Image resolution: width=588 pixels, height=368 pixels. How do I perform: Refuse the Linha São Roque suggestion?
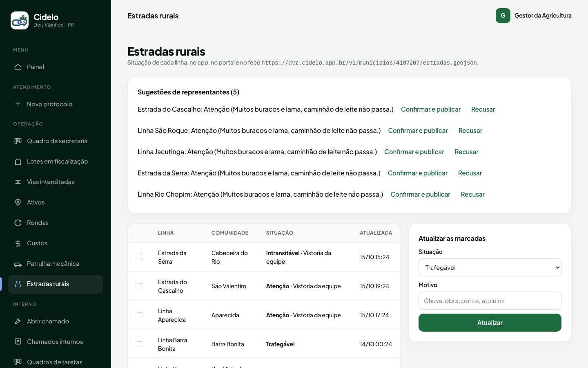coord(470,130)
